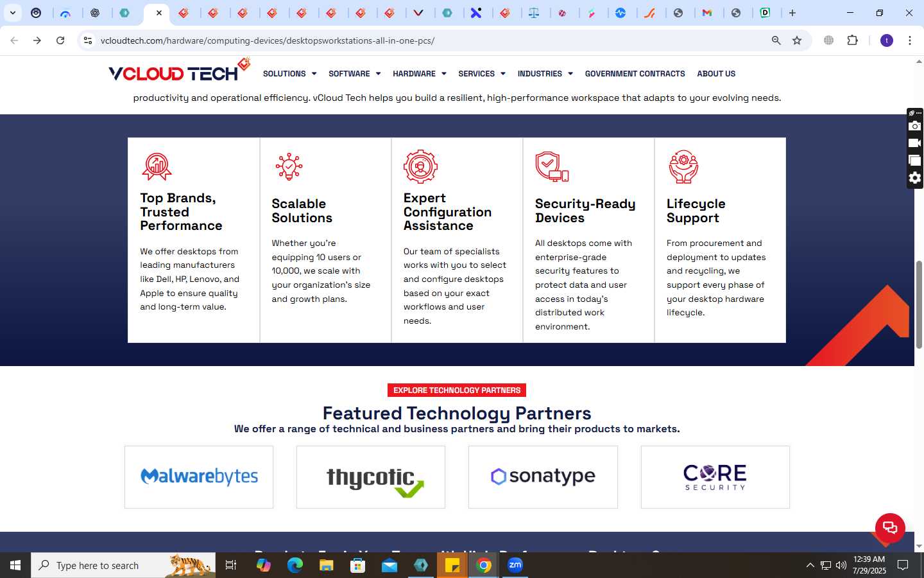The height and width of the screenshot is (578, 924).
Task: Open the Chrome three-dot menu
Action: (x=910, y=40)
